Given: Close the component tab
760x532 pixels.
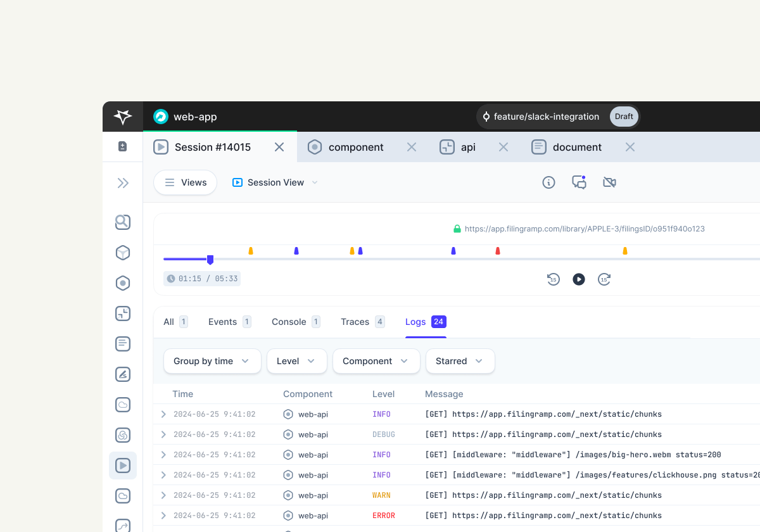Looking at the screenshot, I should pos(412,147).
